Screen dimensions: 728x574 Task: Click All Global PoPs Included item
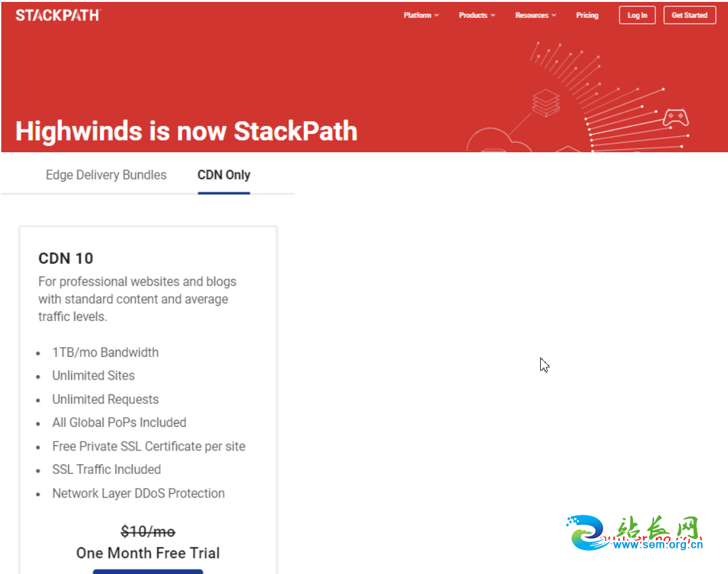(119, 422)
